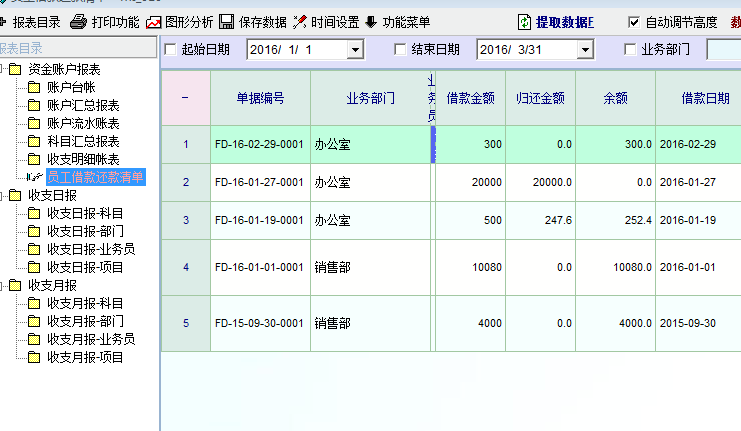Click the 提取数据 refresh icon
The image size is (741, 431).
coord(525,22)
